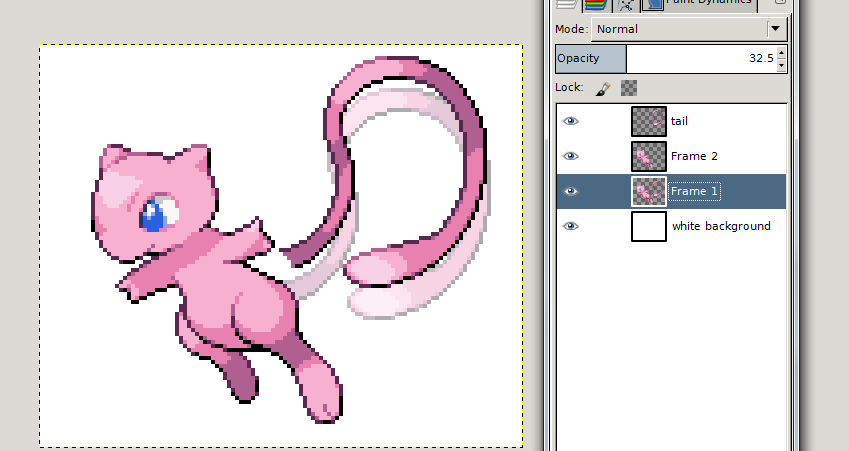Click the character's blue eye on canvas
Viewport: 849px width, 451px height.
(155, 215)
